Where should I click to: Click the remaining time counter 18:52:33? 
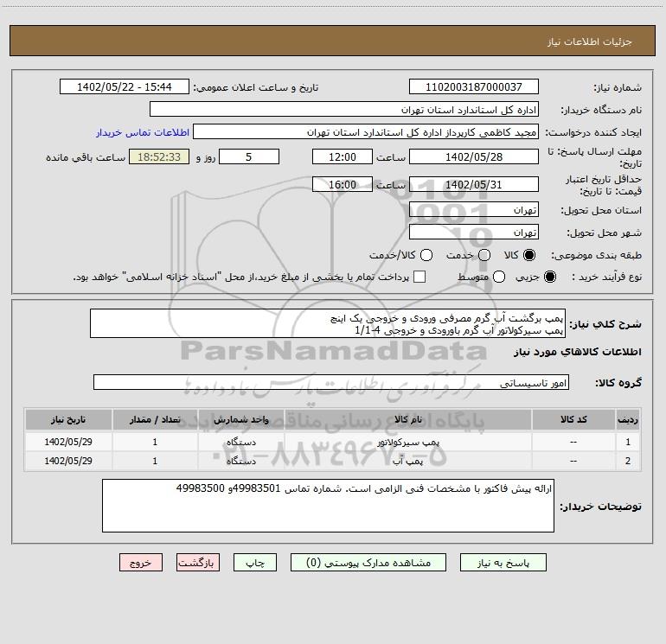pos(159,156)
